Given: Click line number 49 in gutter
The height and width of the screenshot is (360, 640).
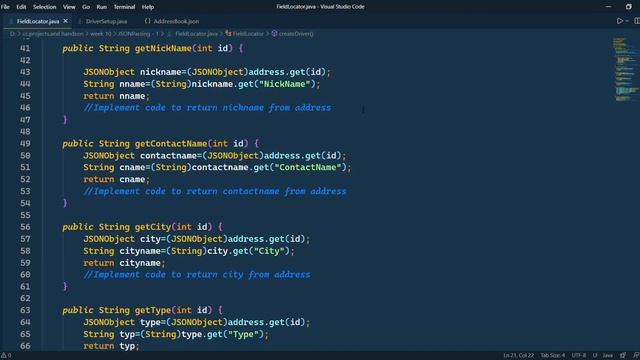Looking at the screenshot, I should (25, 144).
